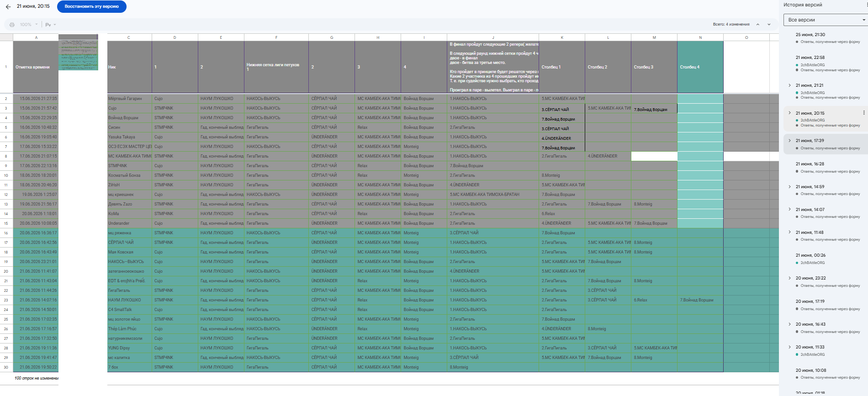Click the empty white cell in column M row 8
Image resolution: width=868 pixels, height=396 pixels.
[x=654, y=156]
